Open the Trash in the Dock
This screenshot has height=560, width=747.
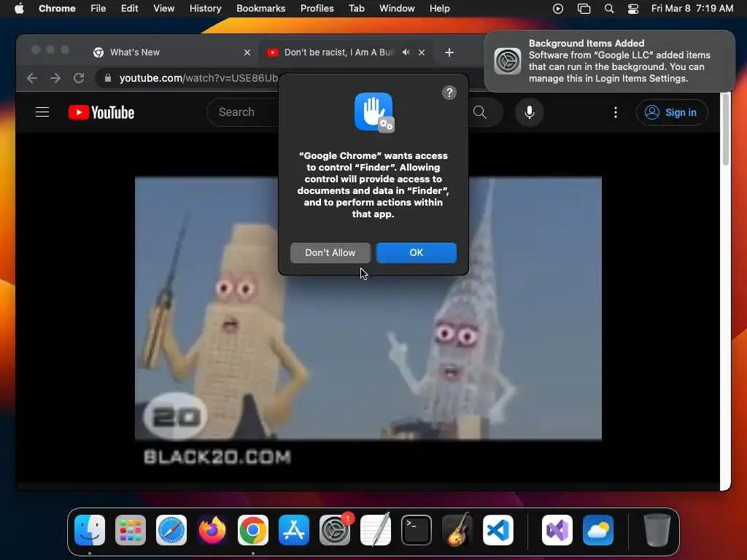pos(657,530)
